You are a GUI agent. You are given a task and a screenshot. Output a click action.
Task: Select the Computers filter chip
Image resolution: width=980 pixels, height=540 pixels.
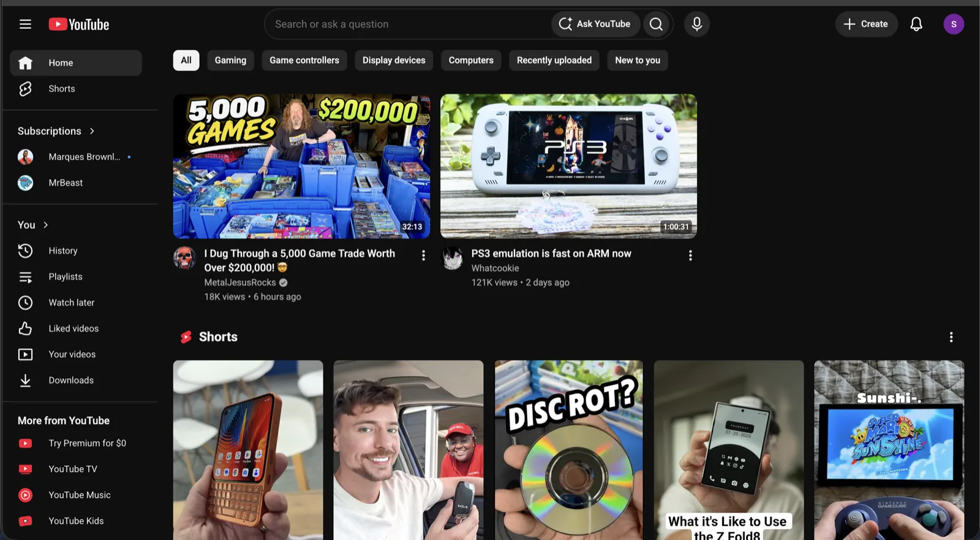[x=471, y=60]
